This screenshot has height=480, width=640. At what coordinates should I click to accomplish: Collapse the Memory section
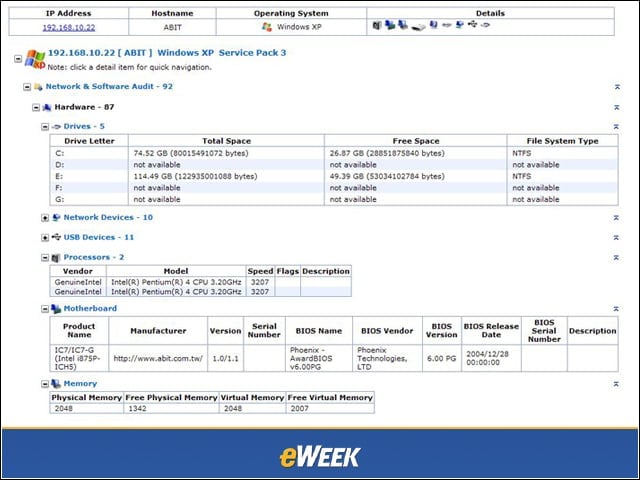coord(45,384)
